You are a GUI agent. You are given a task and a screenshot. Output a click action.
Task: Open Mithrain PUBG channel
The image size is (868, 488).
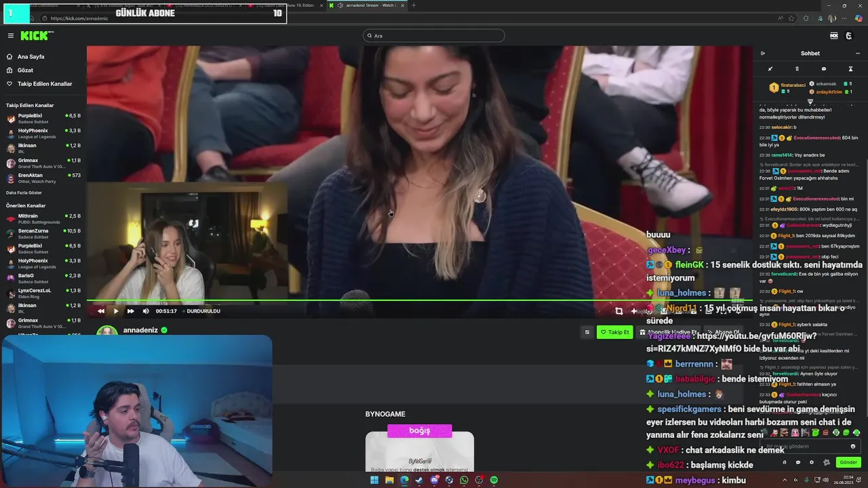coord(43,219)
